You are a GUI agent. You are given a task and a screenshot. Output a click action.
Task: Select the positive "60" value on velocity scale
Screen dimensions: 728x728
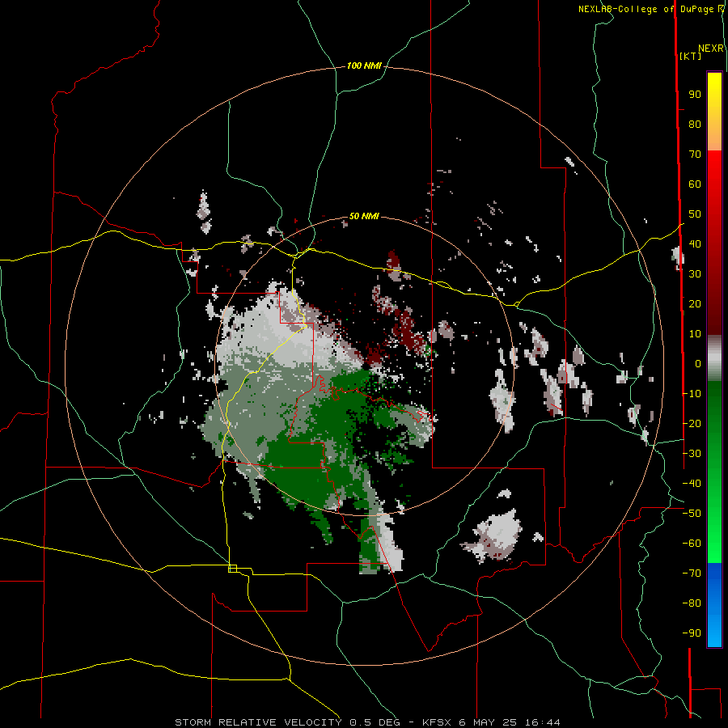695,184
